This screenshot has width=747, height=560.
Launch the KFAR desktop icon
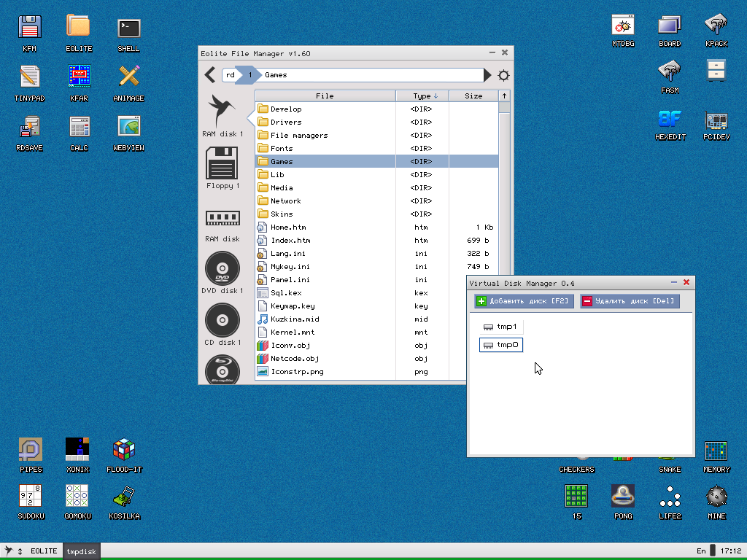[79, 82]
